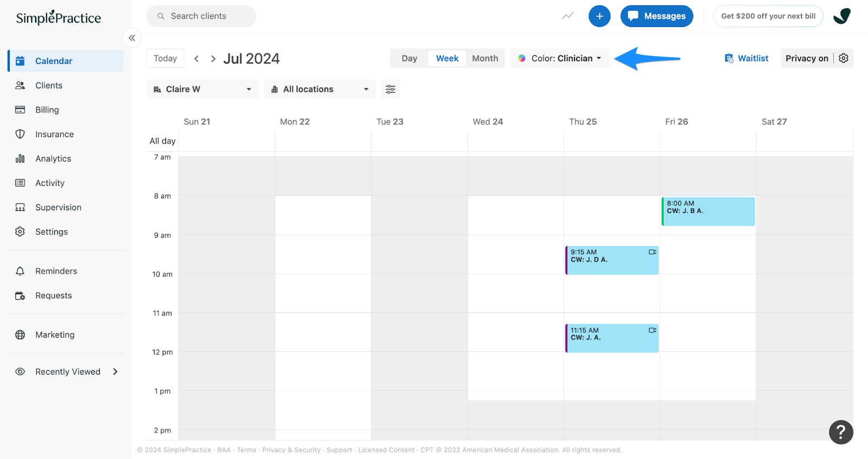Open calendar settings gear next to Privacy on
The height and width of the screenshot is (459, 868).
(x=844, y=58)
